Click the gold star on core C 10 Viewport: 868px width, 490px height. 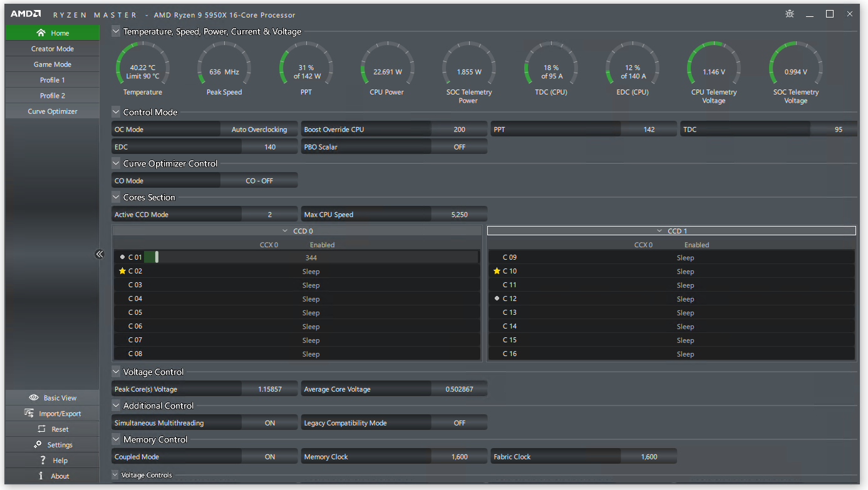pos(497,271)
